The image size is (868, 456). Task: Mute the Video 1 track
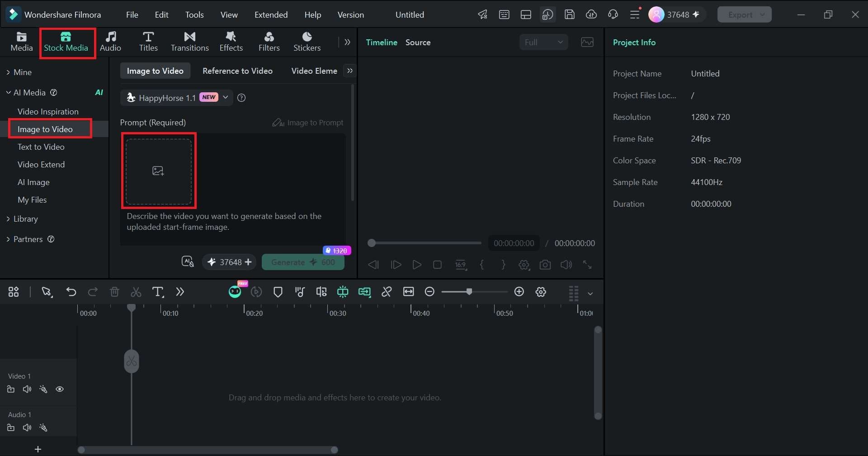pos(27,389)
